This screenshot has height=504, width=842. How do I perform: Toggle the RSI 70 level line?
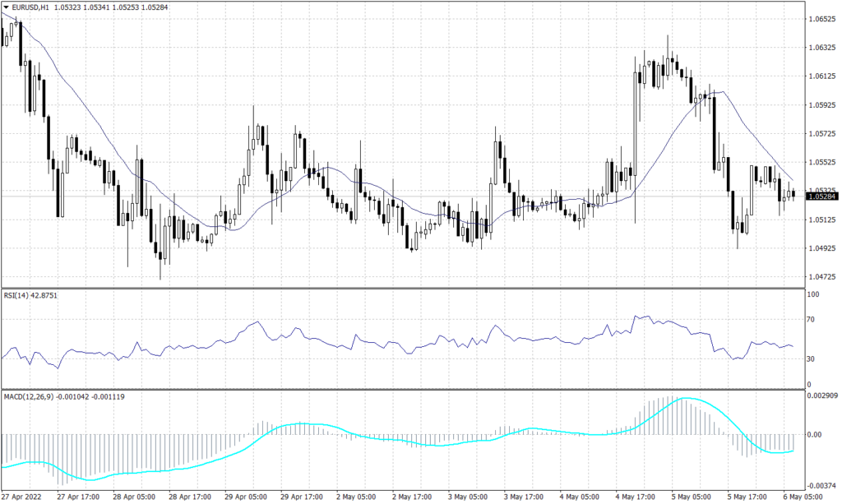pos(411,320)
